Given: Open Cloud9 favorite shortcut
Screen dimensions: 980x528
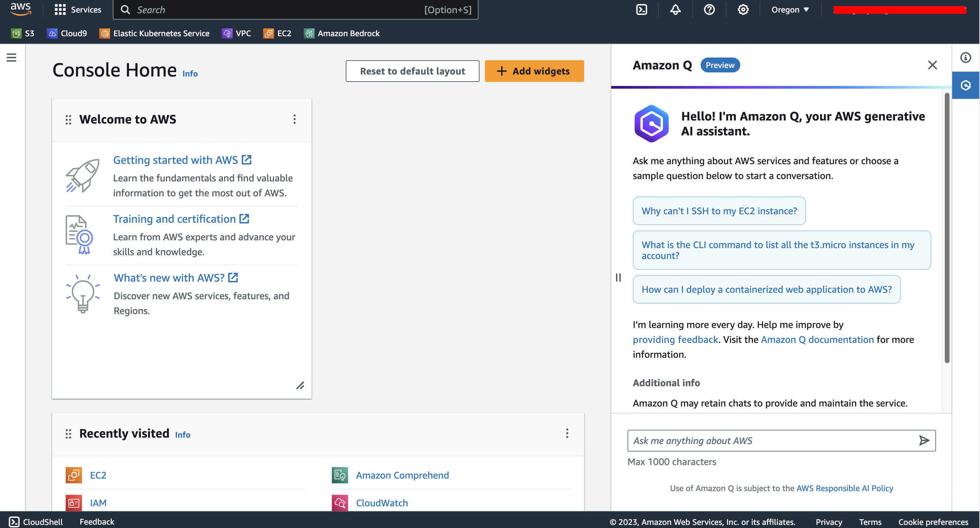Looking at the screenshot, I should tap(67, 34).
